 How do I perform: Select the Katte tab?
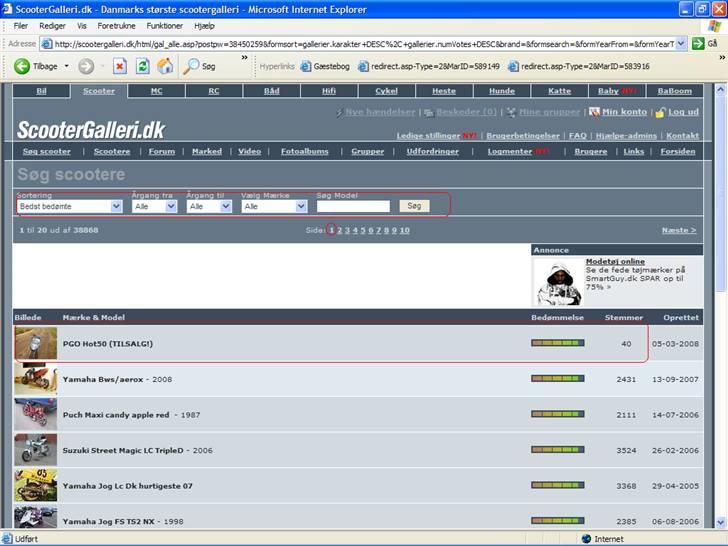pos(559,91)
